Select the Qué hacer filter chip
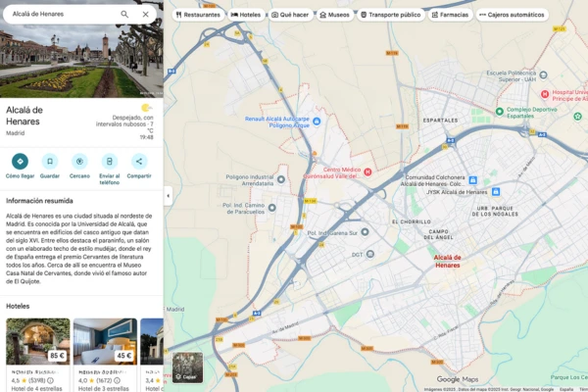The image size is (588, 392). (x=290, y=15)
